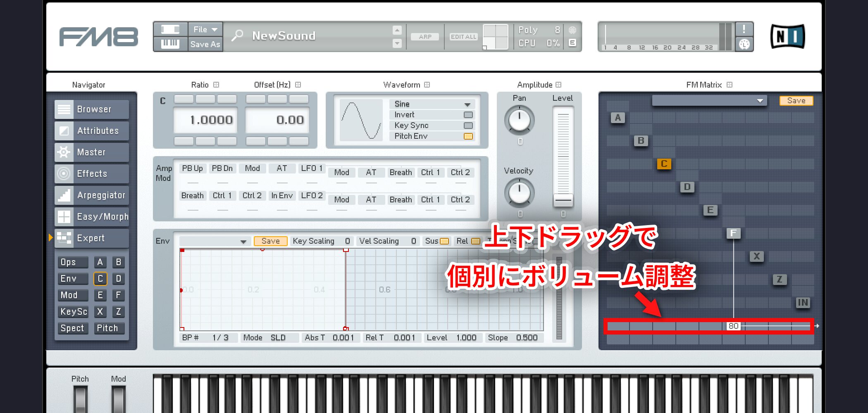Image resolution: width=868 pixels, height=413 pixels.
Task: Select the IN node in FM Matrix
Action: click(803, 303)
